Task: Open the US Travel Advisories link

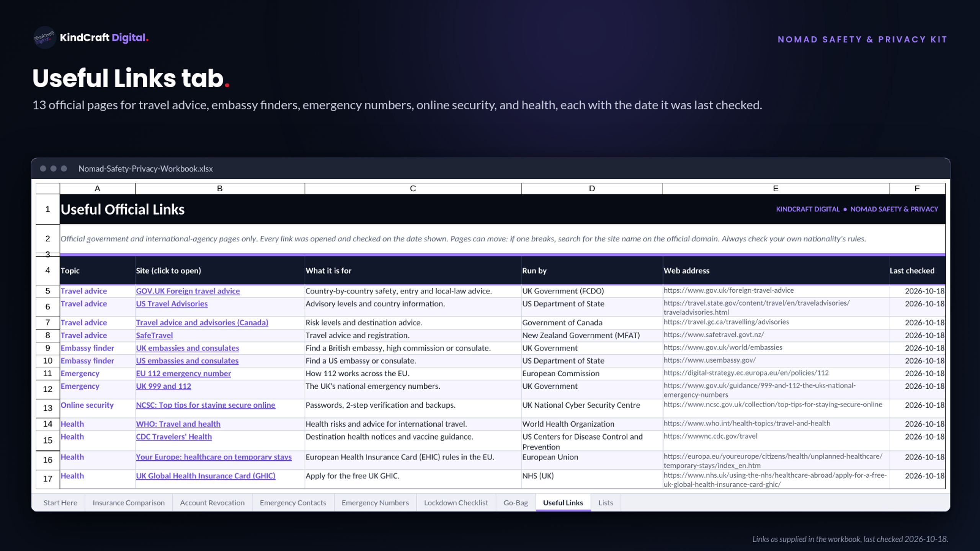Action: [171, 303]
